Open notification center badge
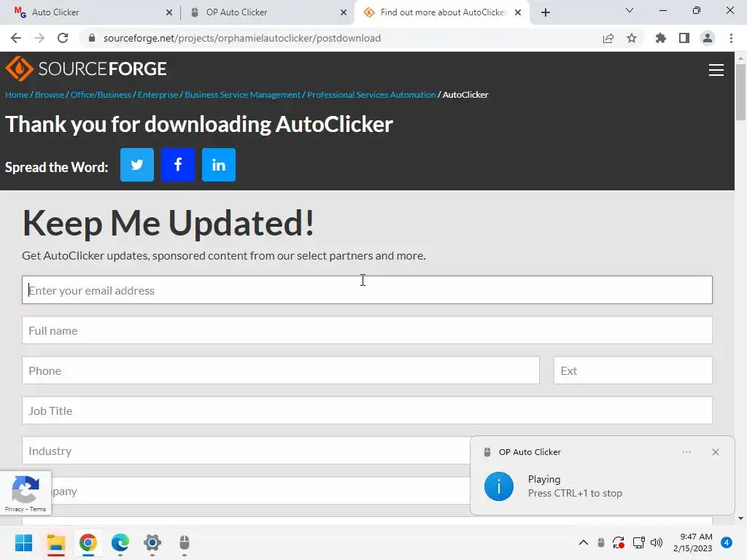The height and width of the screenshot is (560, 747). tap(727, 542)
